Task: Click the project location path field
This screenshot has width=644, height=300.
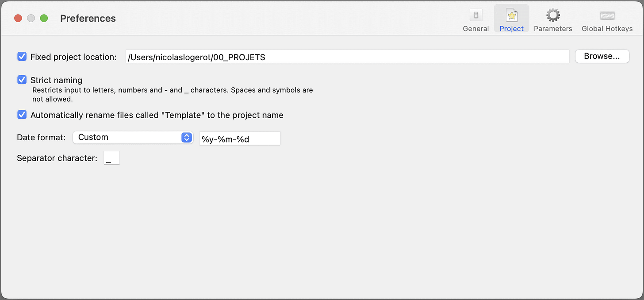Action: click(x=347, y=56)
